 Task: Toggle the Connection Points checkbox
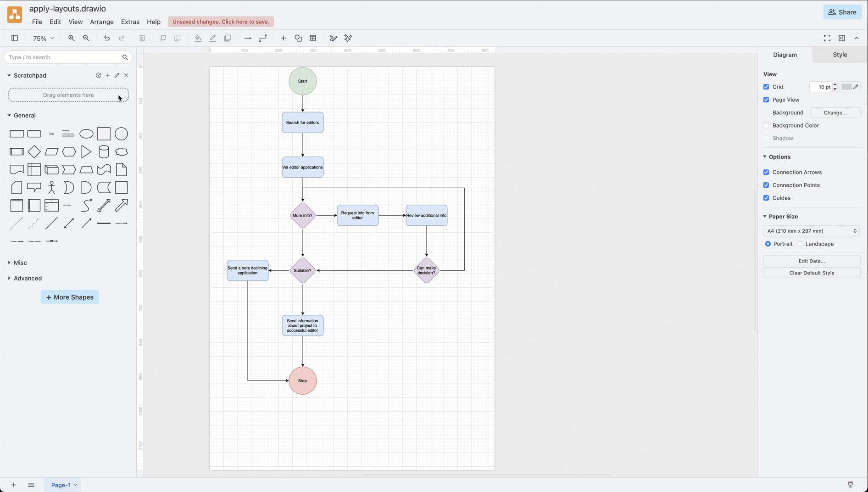(x=766, y=185)
